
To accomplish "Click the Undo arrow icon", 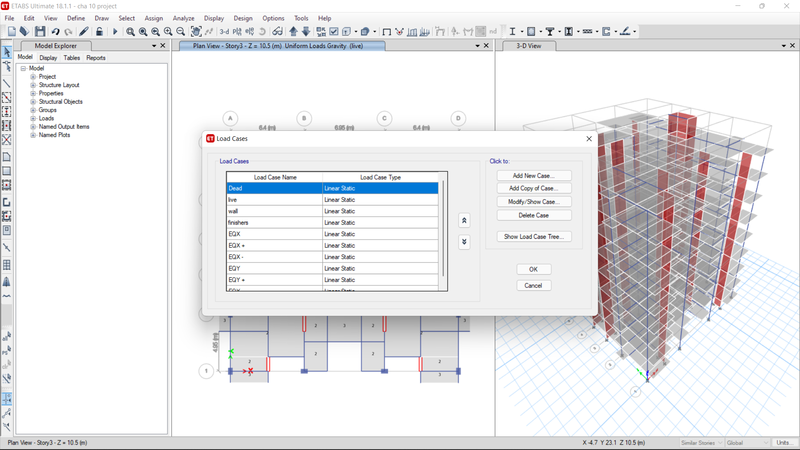I will point(56,32).
